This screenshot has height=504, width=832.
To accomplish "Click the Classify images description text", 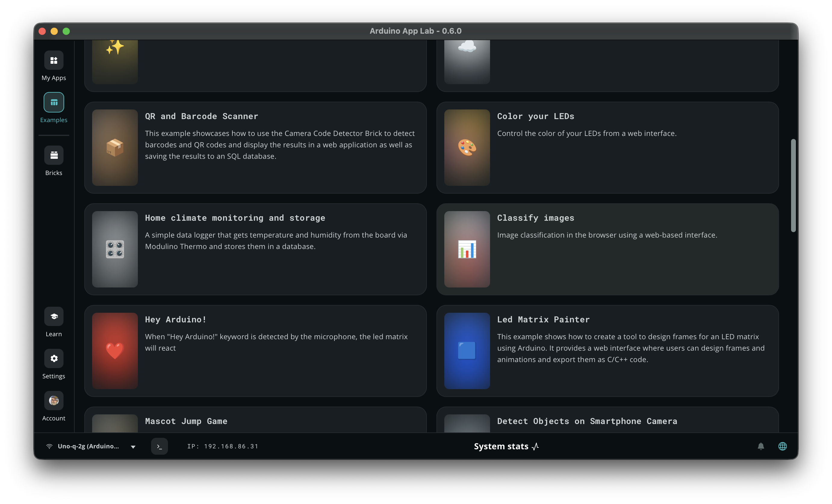I will click(607, 235).
